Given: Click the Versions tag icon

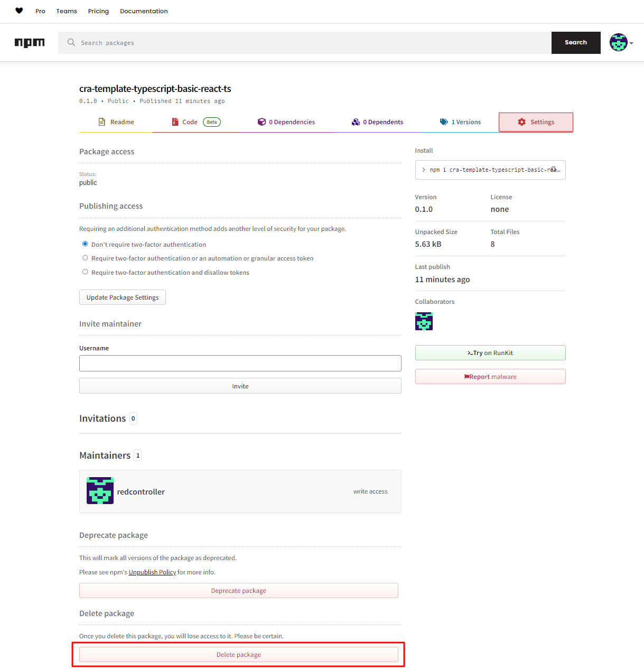Looking at the screenshot, I should click(x=444, y=122).
